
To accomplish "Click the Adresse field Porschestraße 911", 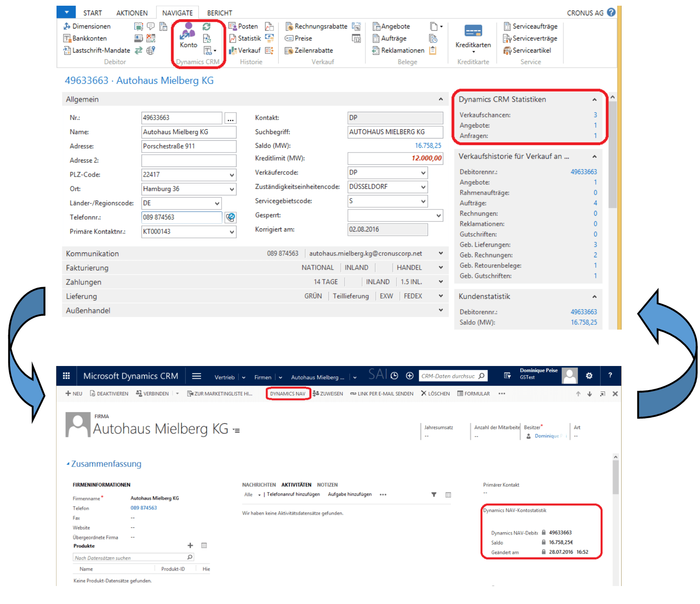I will click(189, 146).
